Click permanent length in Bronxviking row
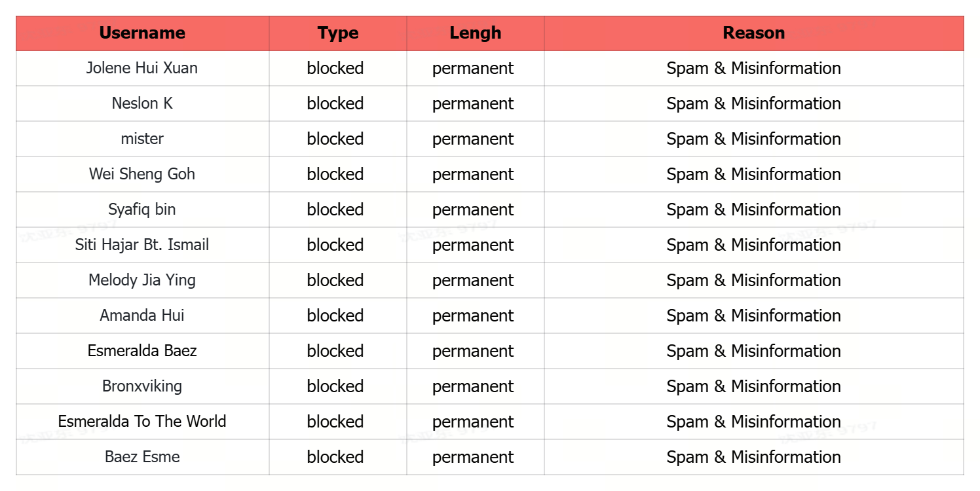 [x=473, y=386]
